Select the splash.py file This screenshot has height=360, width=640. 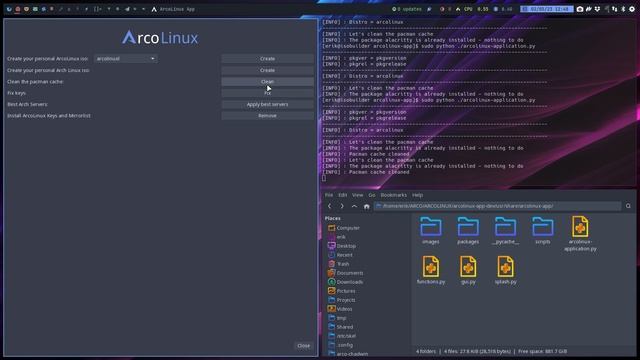(505, 269)
